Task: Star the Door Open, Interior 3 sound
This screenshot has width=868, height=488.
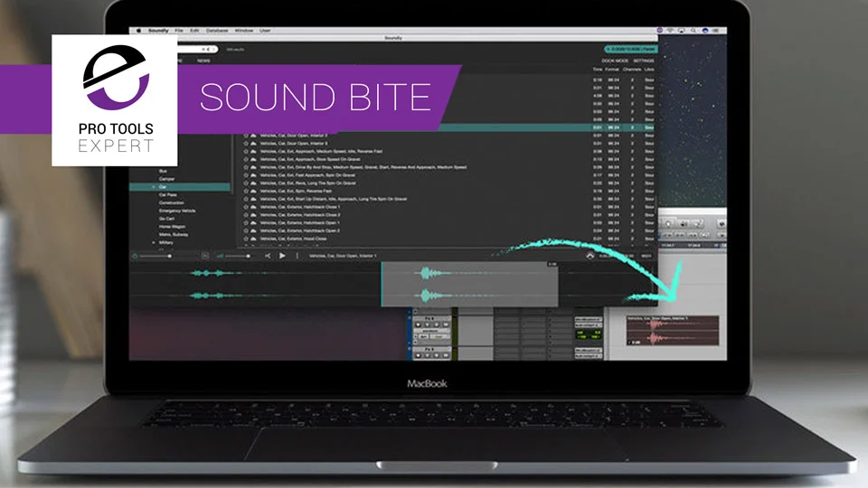Action: 246,144
